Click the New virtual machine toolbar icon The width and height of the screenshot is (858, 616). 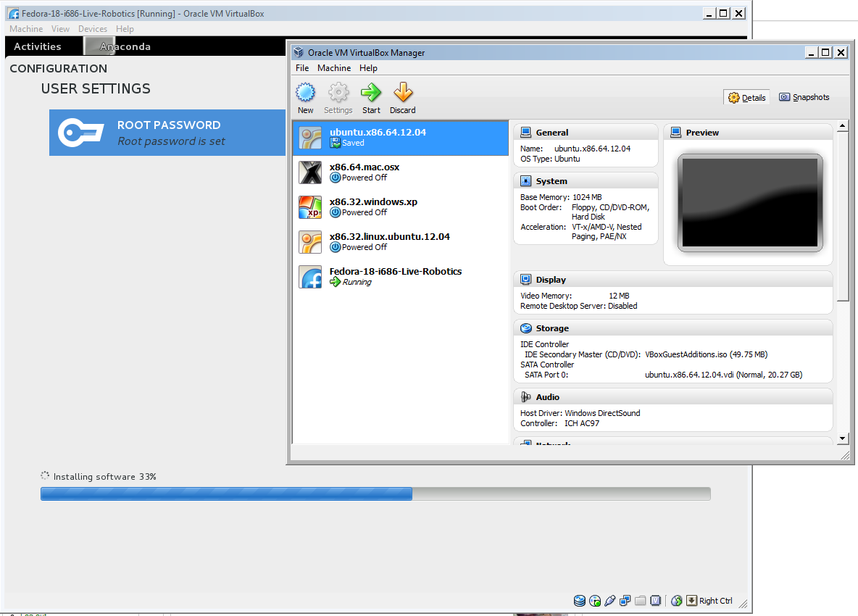[x=305, y=93]
